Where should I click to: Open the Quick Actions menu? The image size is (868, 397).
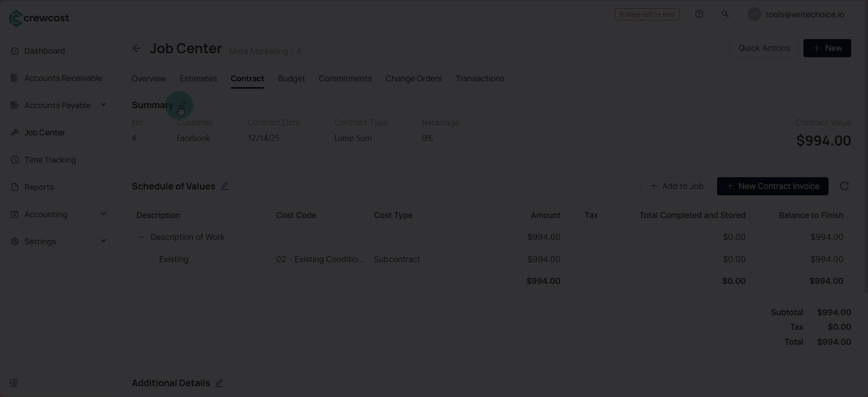pos(763,48)
